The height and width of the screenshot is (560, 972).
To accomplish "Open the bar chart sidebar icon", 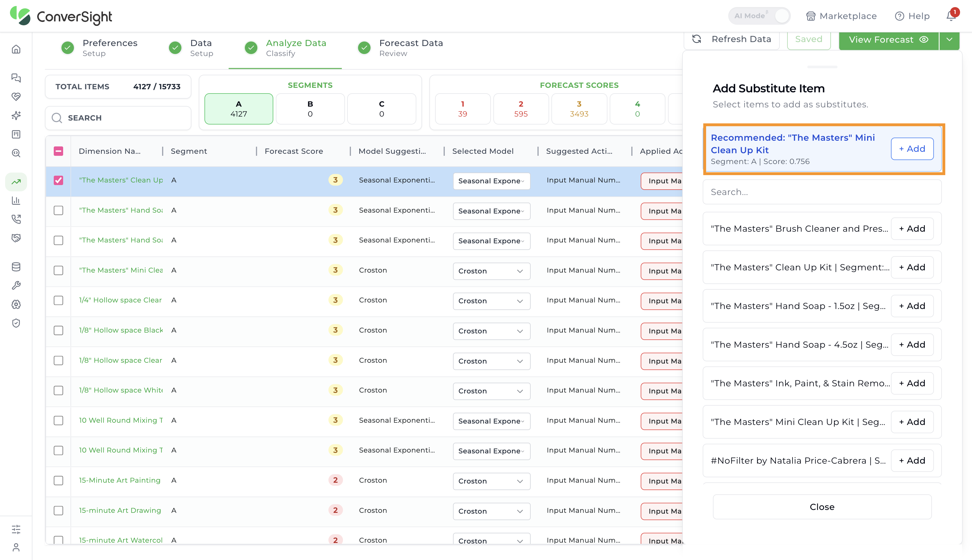I will [x=16, y=200].
